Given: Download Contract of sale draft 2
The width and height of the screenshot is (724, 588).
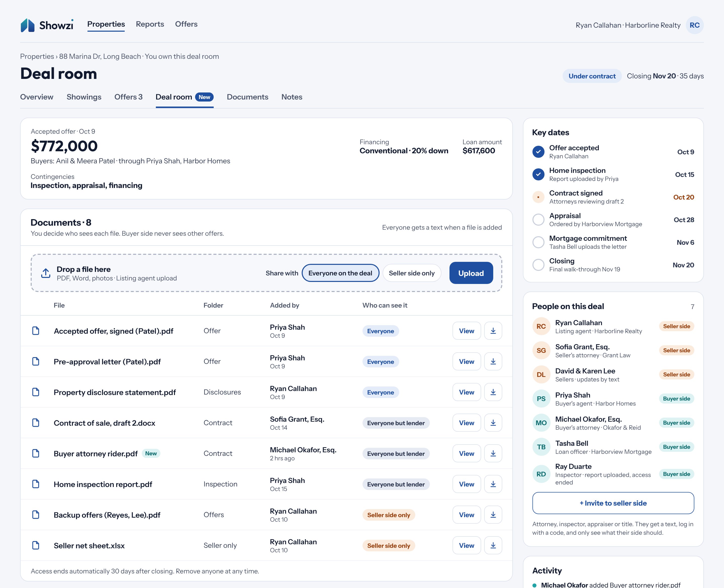Looking at the screenshot, I should click(493, 423).
